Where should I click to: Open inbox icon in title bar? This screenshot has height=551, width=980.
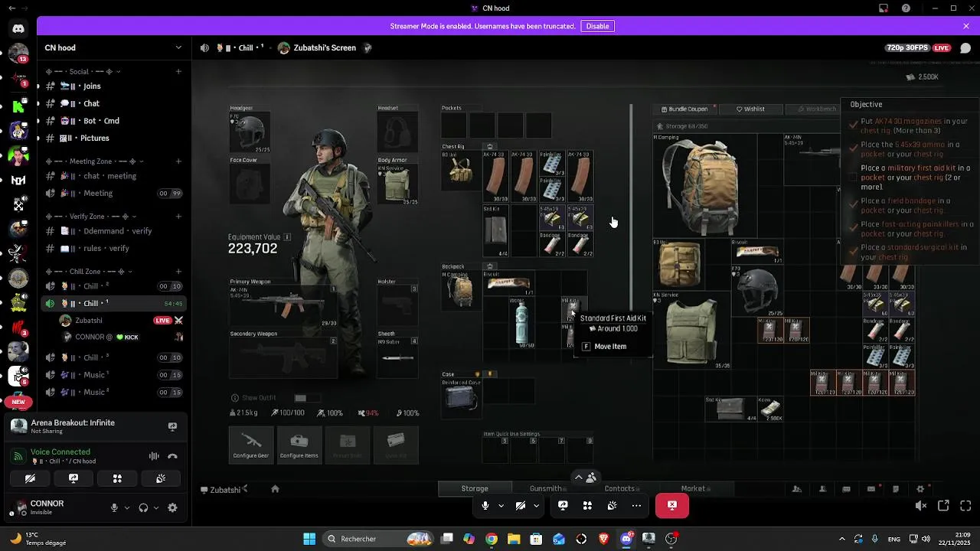(x=884, y=8)
